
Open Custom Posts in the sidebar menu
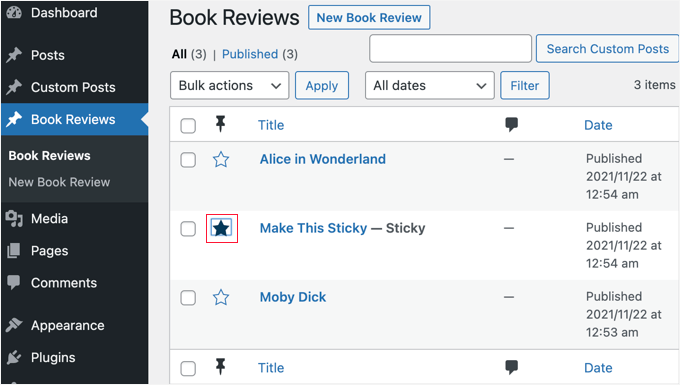click(73, 87)
